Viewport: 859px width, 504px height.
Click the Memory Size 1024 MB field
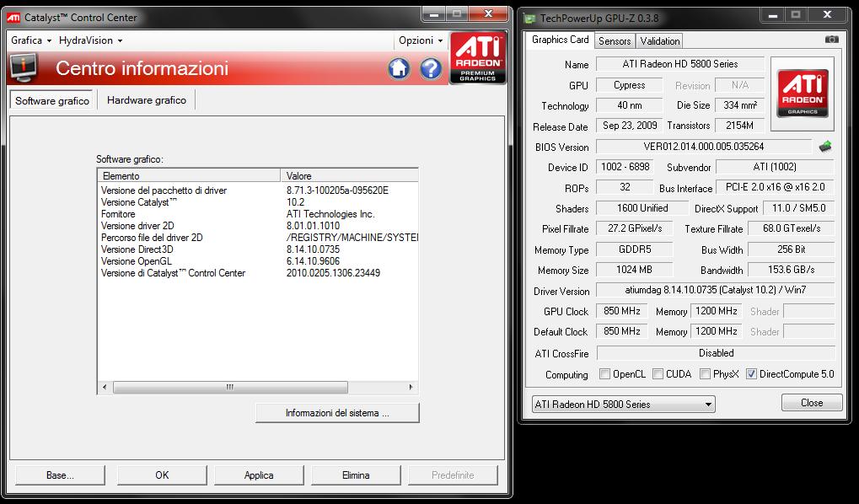(x=635, y=270)
